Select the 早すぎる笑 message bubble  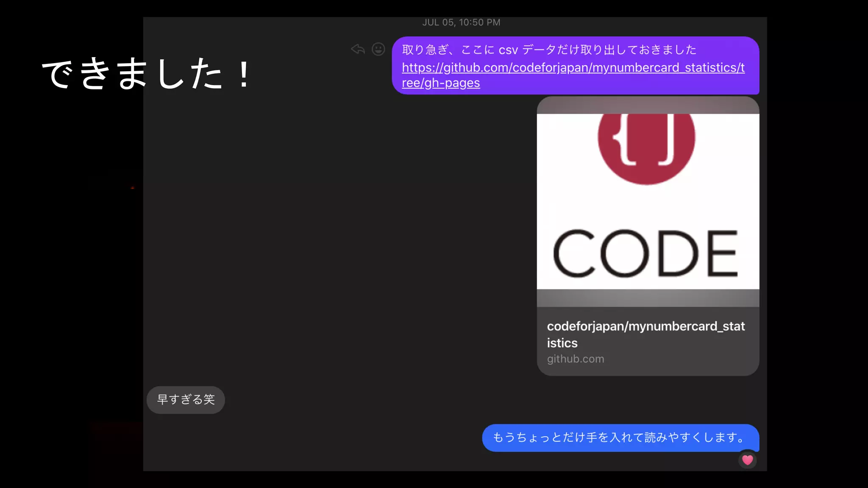pyautogui.click(x=186, y=399)
